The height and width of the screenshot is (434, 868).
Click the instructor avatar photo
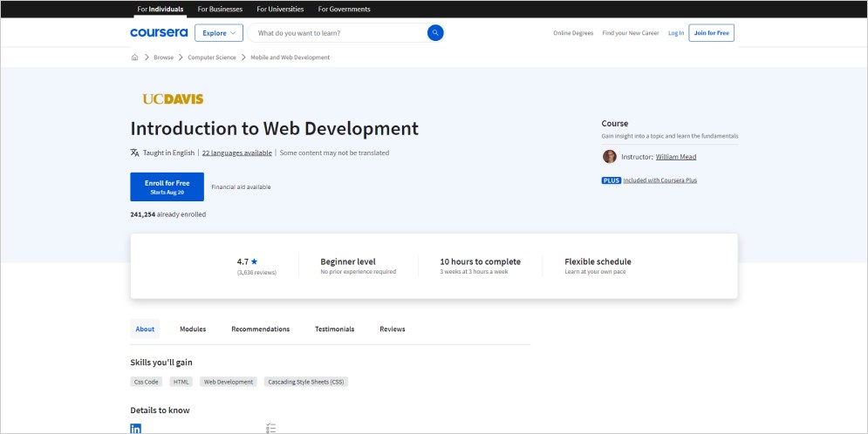[x=610, y=157]
